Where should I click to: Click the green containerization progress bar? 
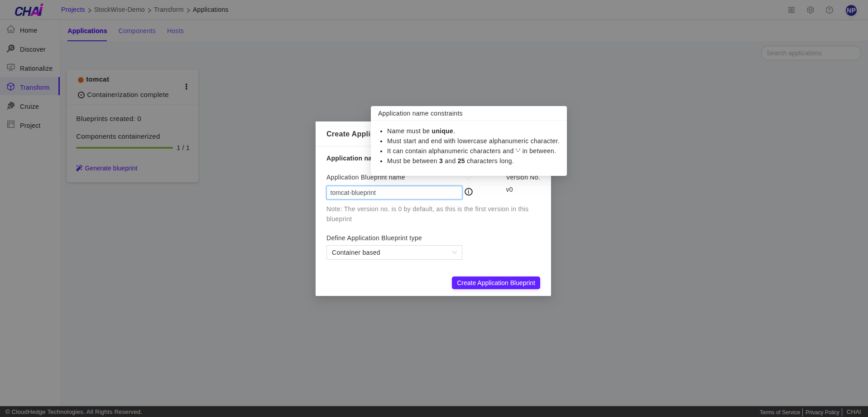coord(124,147)
